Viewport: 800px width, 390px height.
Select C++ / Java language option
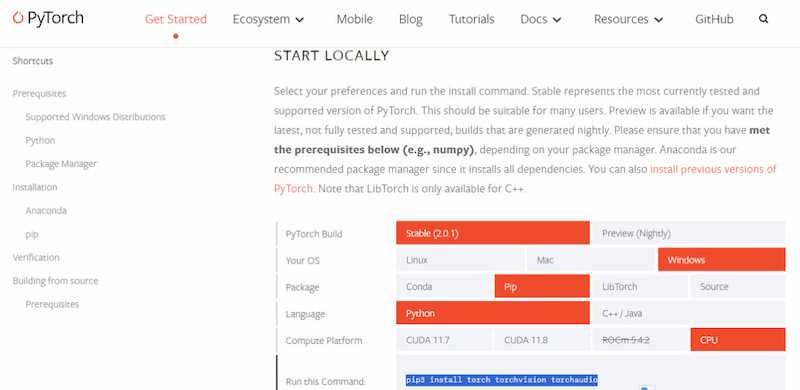[x=688, y=312]
